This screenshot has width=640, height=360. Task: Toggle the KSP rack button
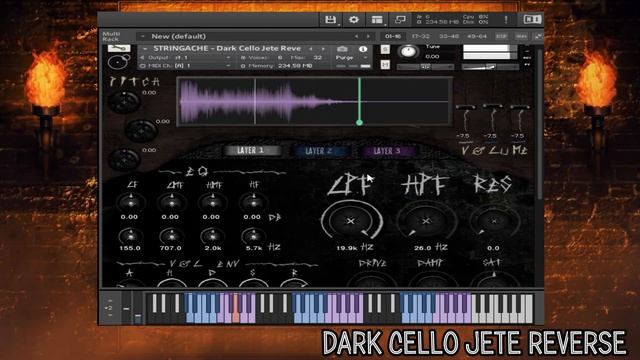[x=501, y=36]
